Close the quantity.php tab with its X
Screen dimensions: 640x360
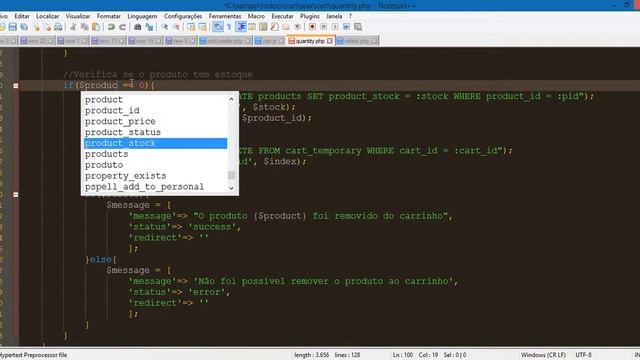(329, 41)
